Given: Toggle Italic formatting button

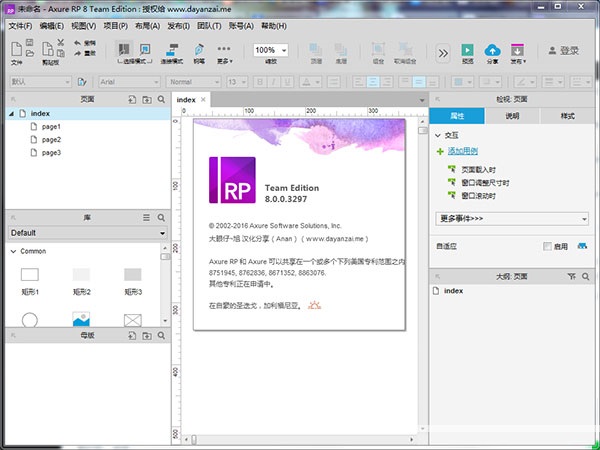Looking at the screenshot, I should click(x=274, y=82).
